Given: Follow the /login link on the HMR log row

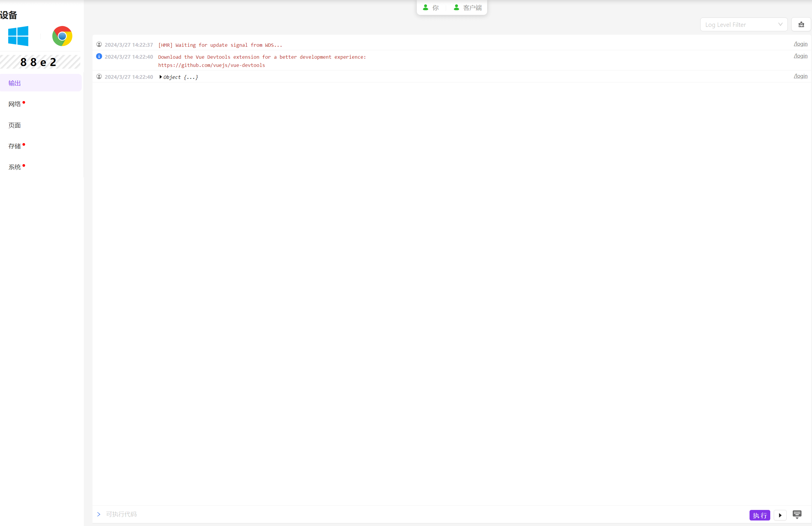Looking at the screenshot, I should tap(800, 44).
